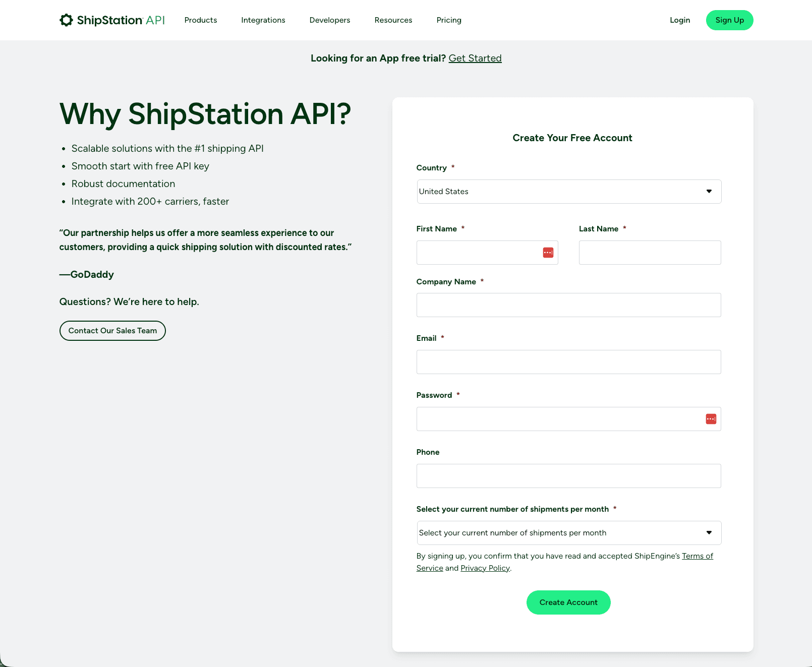
Task: Focus the Company Name input field
Action: point(569,305)
